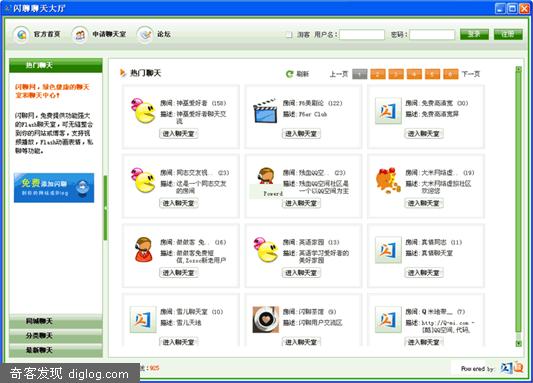
Task: Click the red-shirt operator avatar in the 16-member room
Action: point(143,250)
